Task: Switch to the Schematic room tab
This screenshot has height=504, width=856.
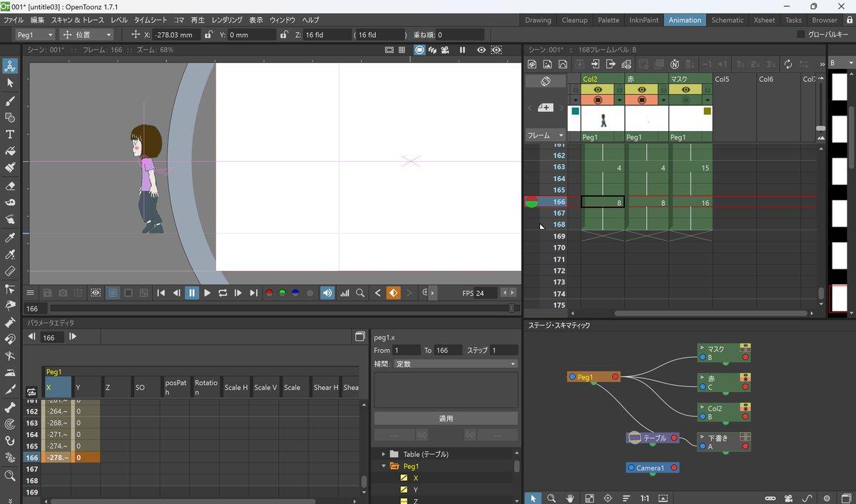Action: click(x=727, y=20)
